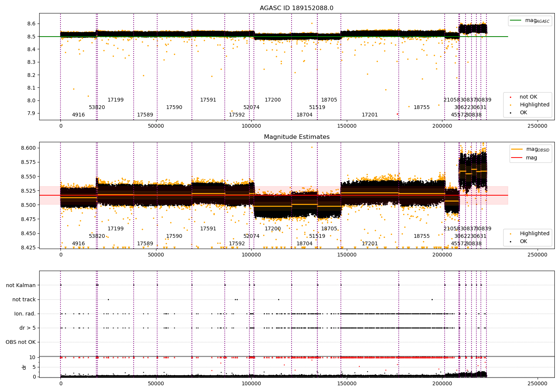The image size is (560, 392).
Task: Click the 'AGASC ID 189152088.0' plot title
Action: (296, 8)
